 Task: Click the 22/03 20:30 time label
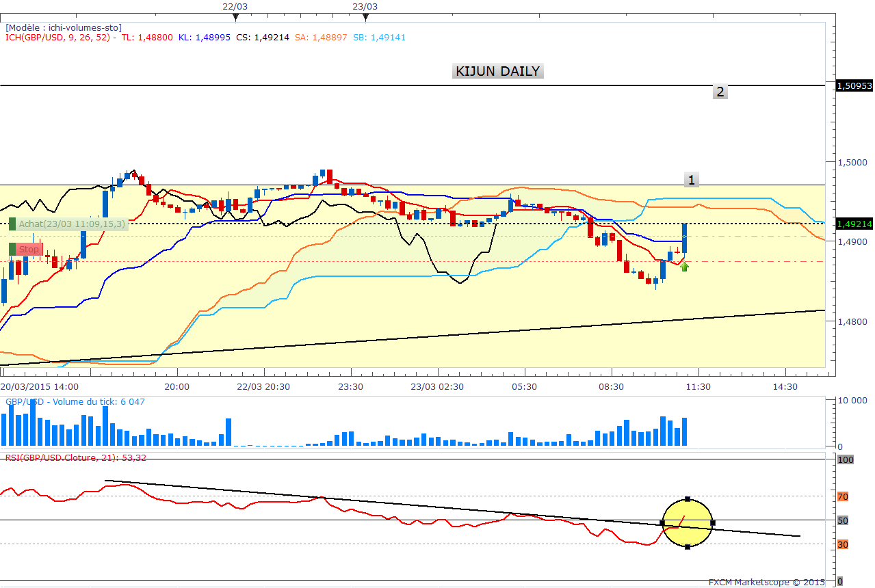pos(263,386)
